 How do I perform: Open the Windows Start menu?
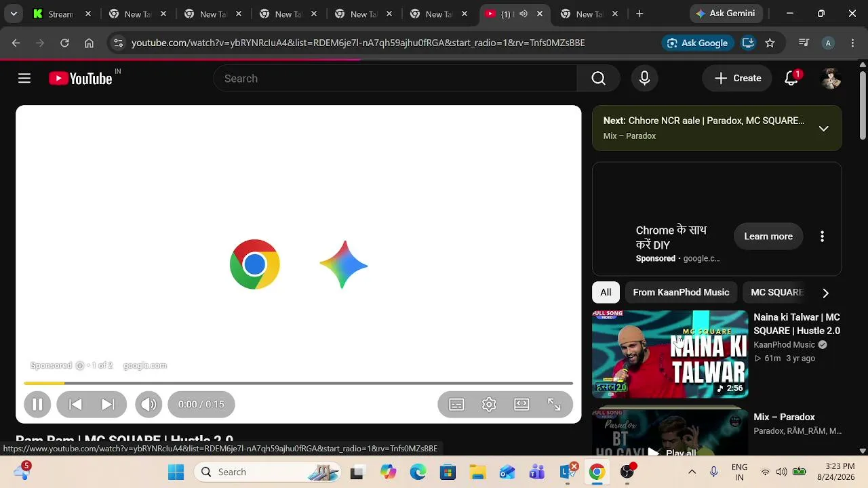click(x=176, y=472)
